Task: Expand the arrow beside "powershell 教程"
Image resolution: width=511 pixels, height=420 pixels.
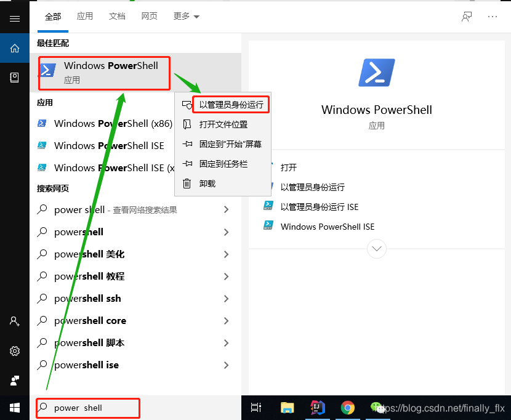Action: click(226, 276)
